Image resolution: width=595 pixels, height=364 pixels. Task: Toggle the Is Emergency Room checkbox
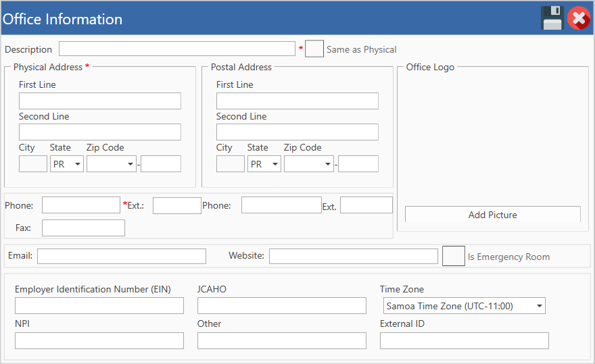point(454,256)
